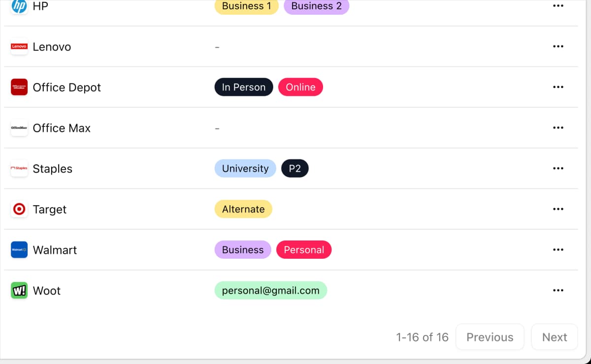The height and width of the screenshot is (364, 591).
Task: Select the red Online tag
Action: point(300,87)
